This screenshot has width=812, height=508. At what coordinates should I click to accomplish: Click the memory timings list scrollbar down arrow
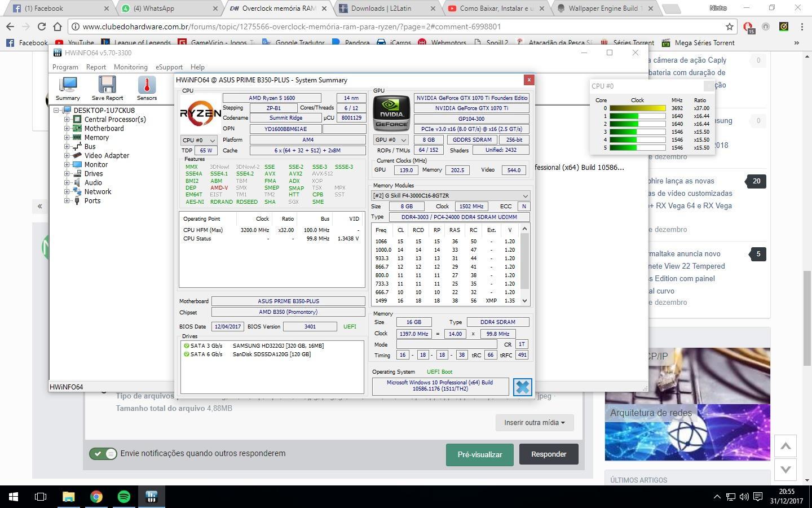point(524,301)
